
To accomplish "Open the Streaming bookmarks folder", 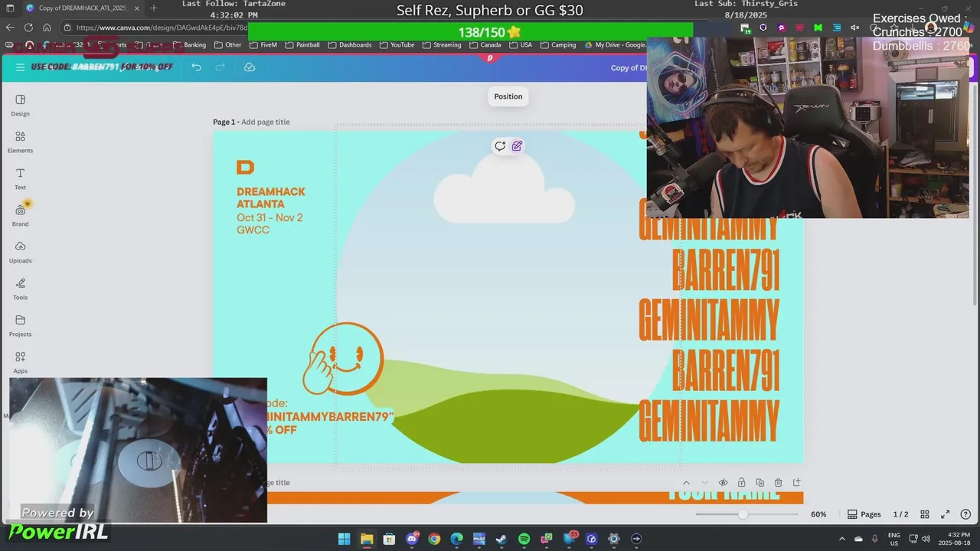I will 442,45.
